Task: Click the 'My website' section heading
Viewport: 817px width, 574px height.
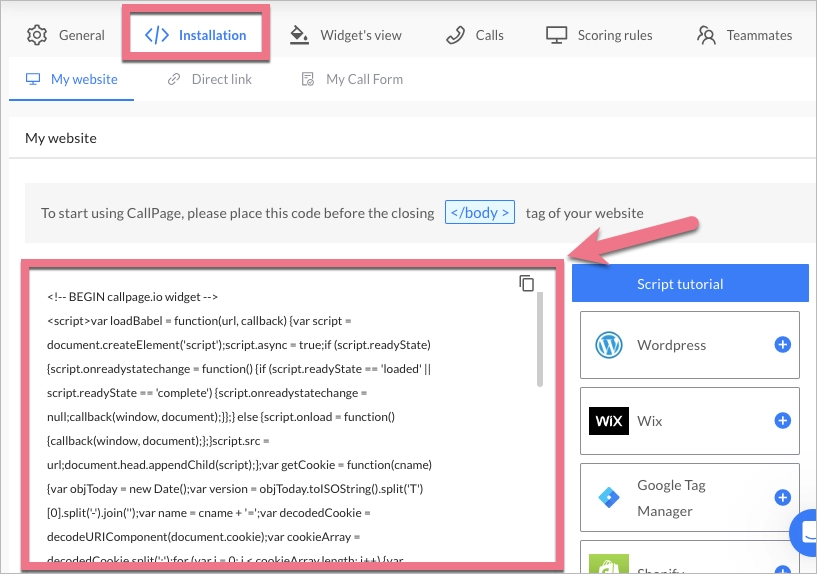Action: [x=61, y=138]
